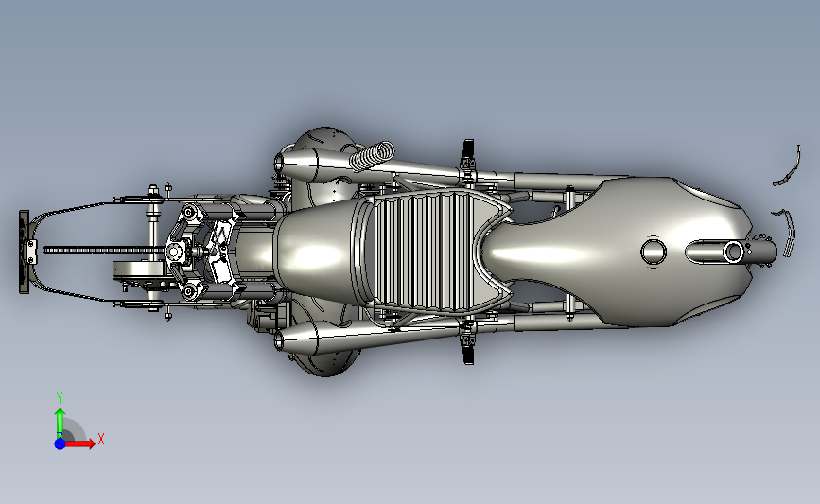Select the drive chain along the rear centerline
Screen dimensions: 820x504
point(103,251)
